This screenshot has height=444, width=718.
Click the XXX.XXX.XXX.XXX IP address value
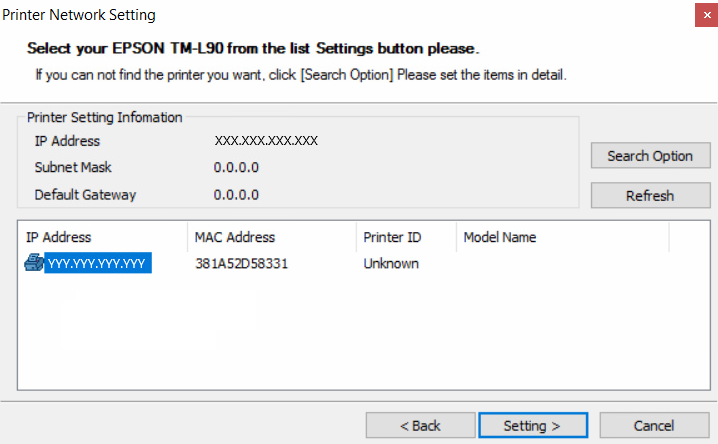(266, 141)
